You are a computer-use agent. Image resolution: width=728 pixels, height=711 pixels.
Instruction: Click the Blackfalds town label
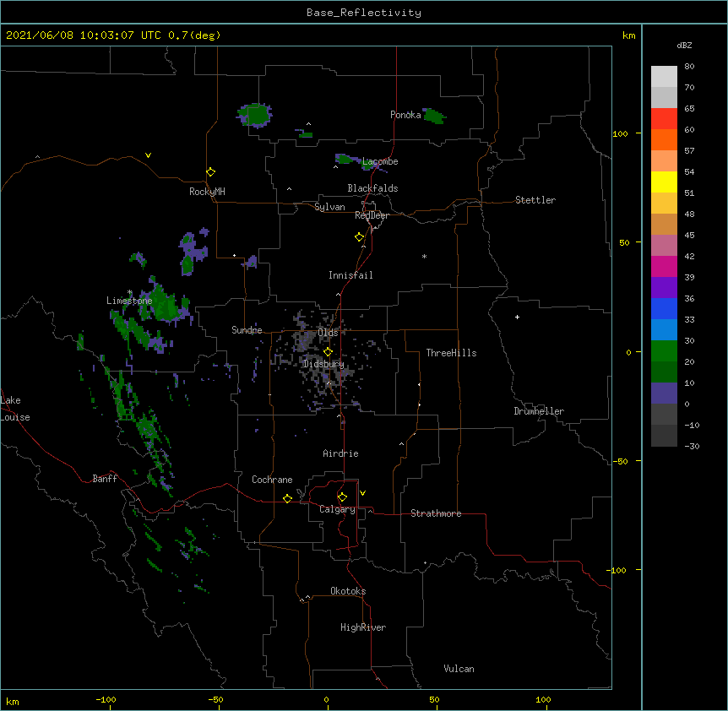coord(372,188)
